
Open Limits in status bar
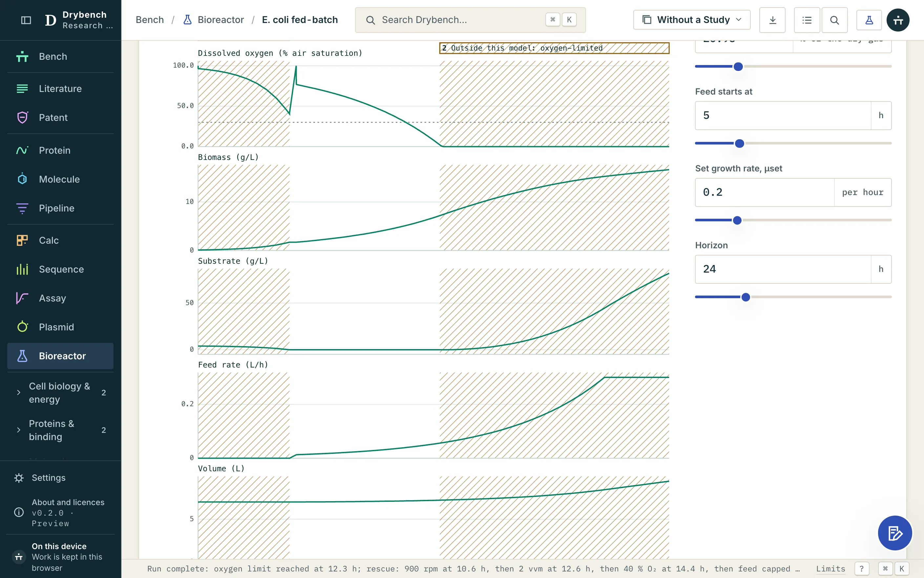830,568
